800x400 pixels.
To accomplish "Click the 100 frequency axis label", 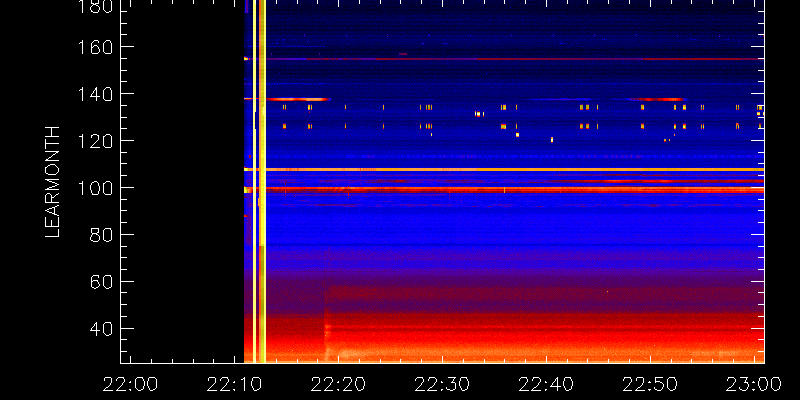I will pyautogui.click(x=94, y=188).
